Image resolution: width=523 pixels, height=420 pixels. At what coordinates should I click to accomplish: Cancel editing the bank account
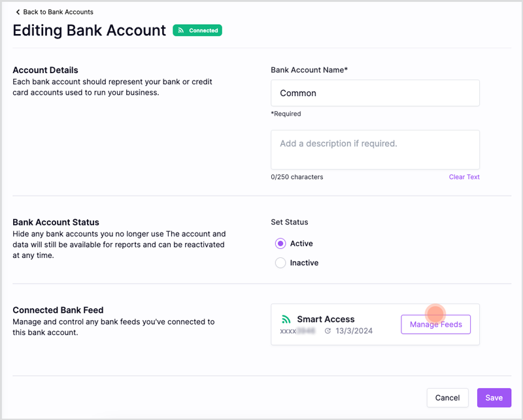click(447, 398)
